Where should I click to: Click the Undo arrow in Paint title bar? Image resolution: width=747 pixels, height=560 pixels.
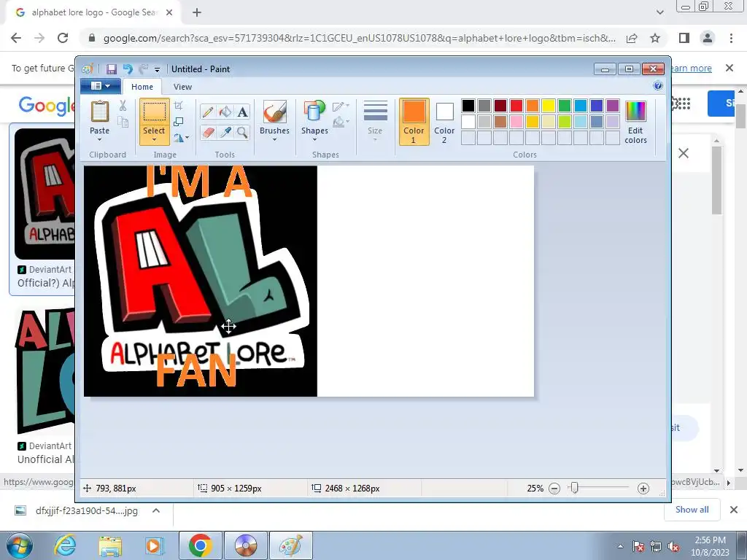[128, 69]
